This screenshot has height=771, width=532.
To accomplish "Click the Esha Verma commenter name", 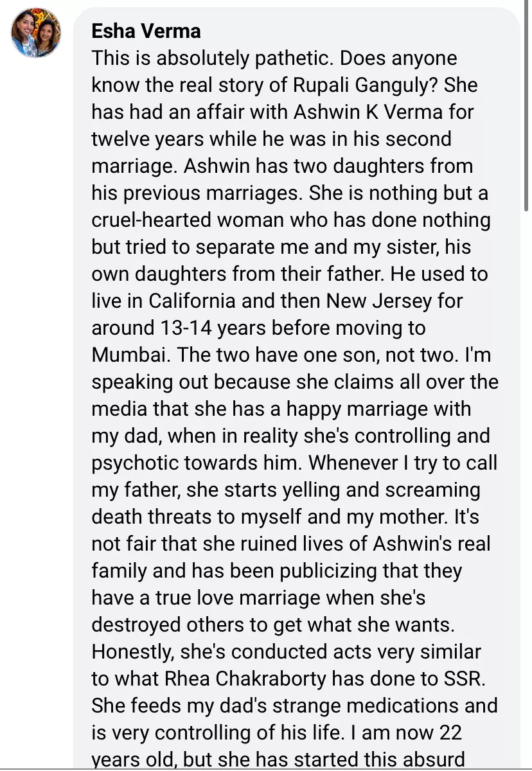I will (146, 31).
